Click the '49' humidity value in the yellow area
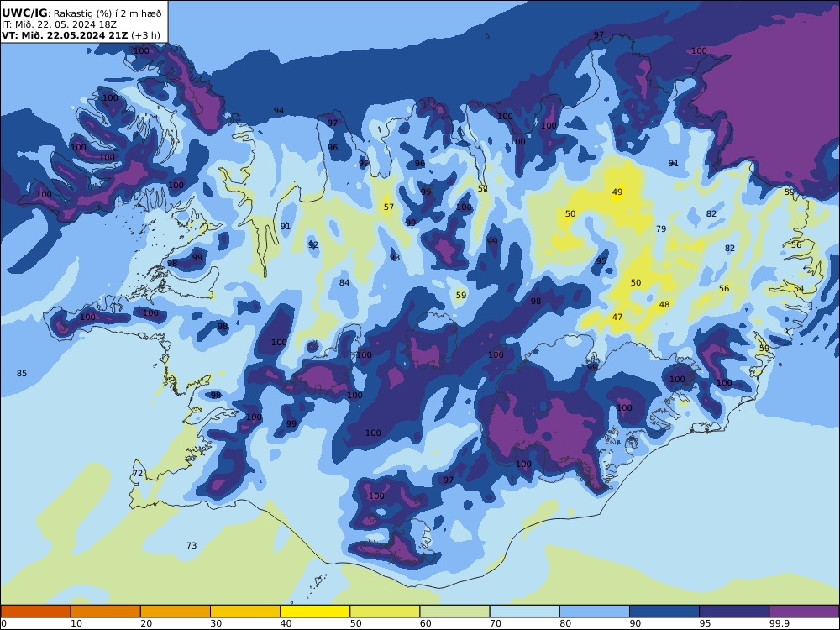Screen dimensions: 840x630 [617, 192]
